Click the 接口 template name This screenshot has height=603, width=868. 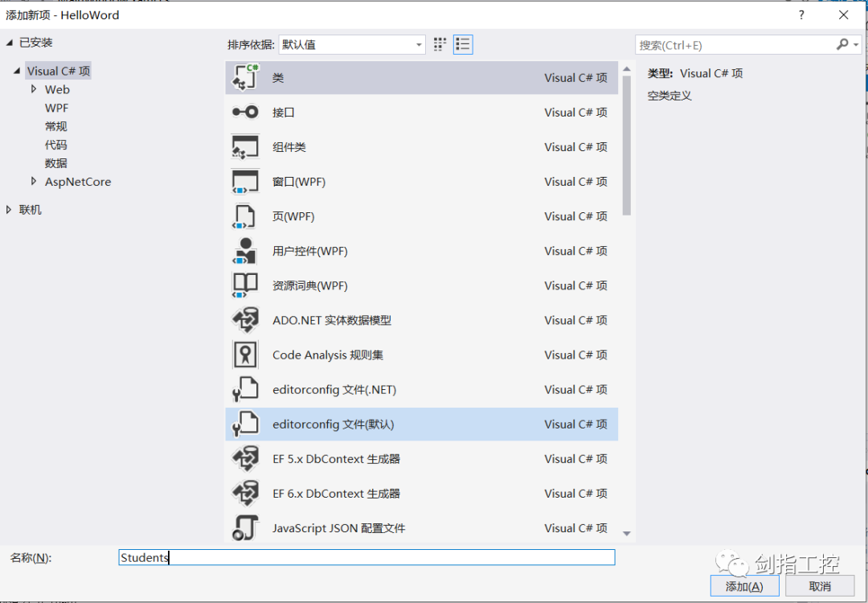point(284,113)
